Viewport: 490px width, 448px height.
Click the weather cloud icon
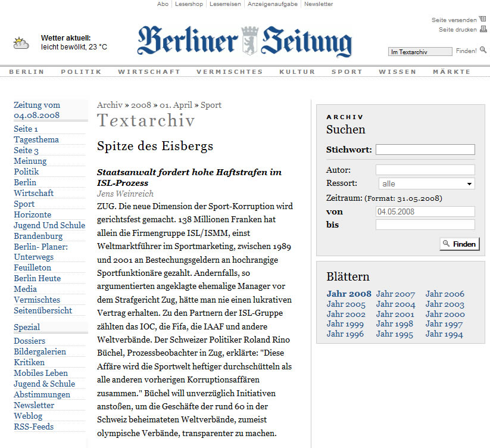[x=21, y=43]
